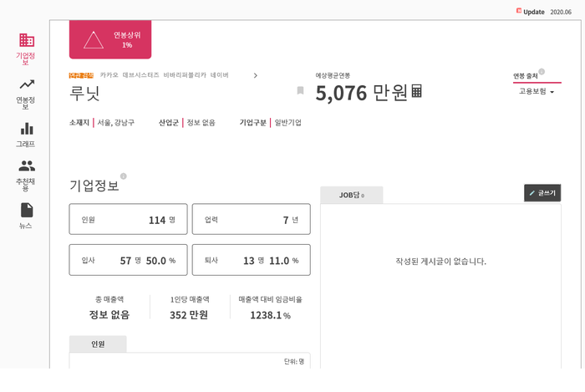Open the 연봉정보 trend chart icon
The image size is (585, 392).
coord(27,84)
